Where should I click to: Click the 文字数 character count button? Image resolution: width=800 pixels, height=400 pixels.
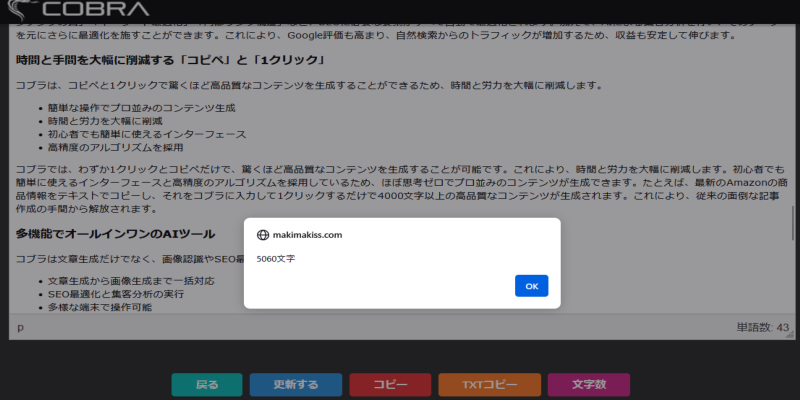pos(589,385)
